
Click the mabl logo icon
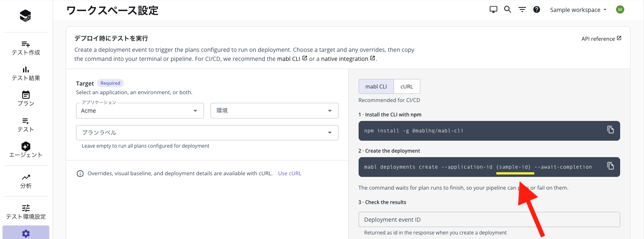pos(25,16)
